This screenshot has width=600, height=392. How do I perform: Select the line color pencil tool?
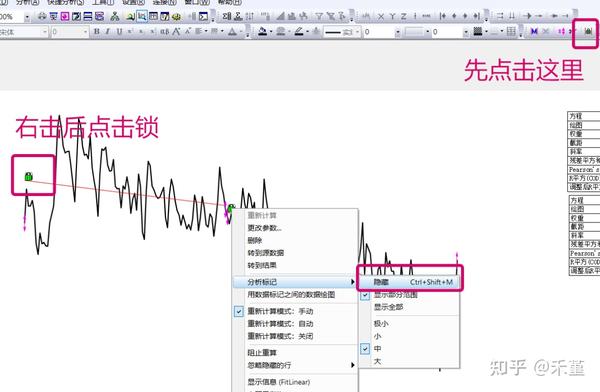299,31
